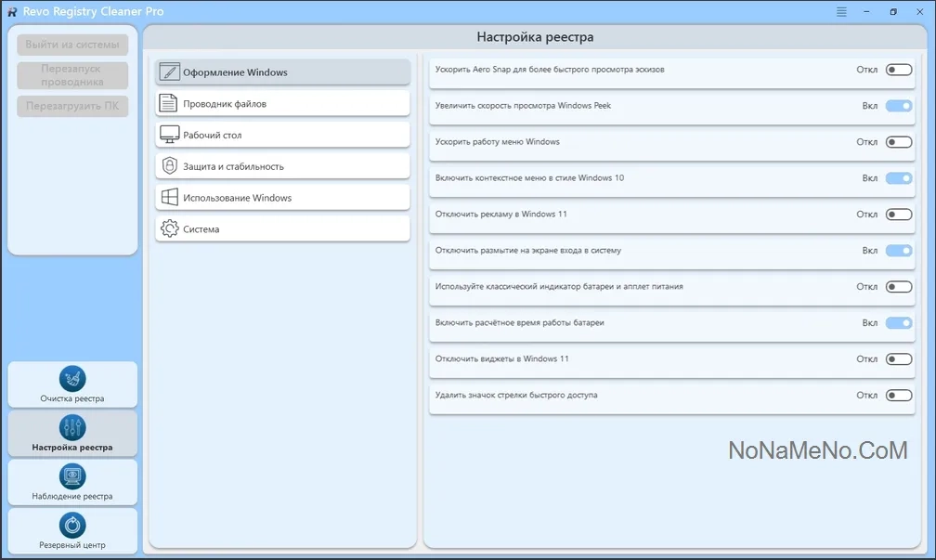Select the Использование Windows category
936x560 pixels.
(x=282, y=198)
